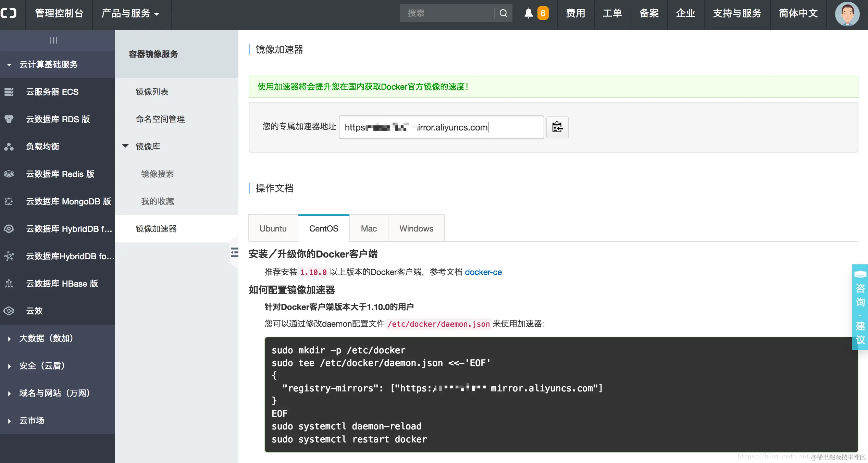
Task: Copy the accelerator address with clipboard icon
Action: click(557, 127)
